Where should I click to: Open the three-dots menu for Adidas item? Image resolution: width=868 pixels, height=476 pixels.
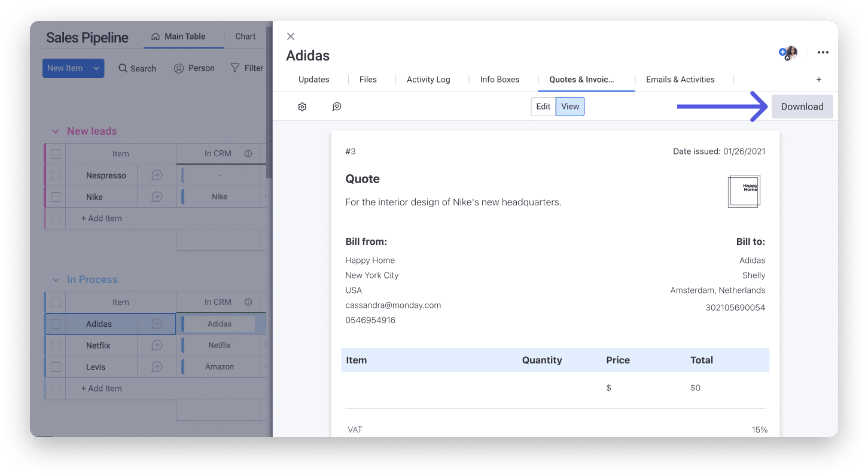click(x=823, y=53)
